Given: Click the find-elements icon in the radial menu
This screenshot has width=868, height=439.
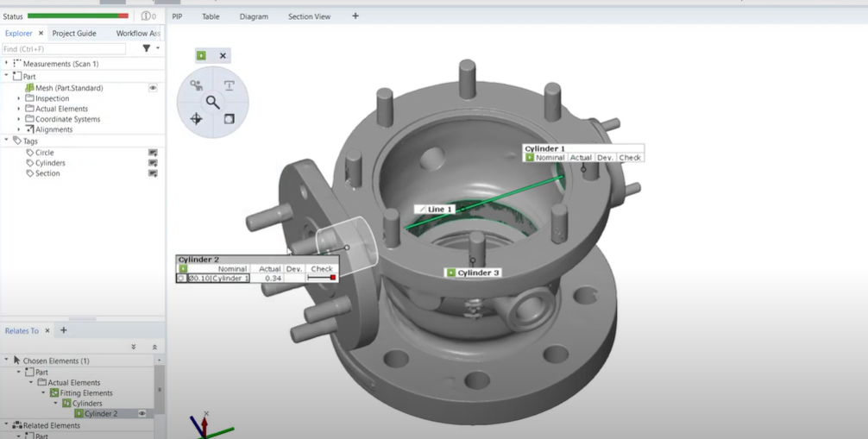Looking at the screenshot, I should 196,85.
